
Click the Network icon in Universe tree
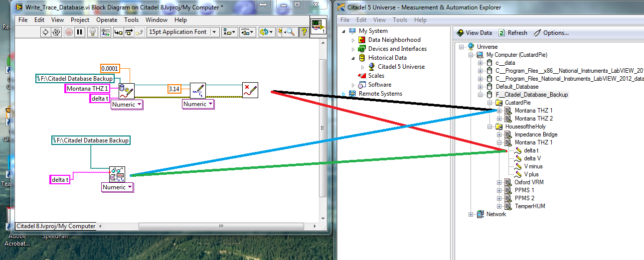(481, 214)
